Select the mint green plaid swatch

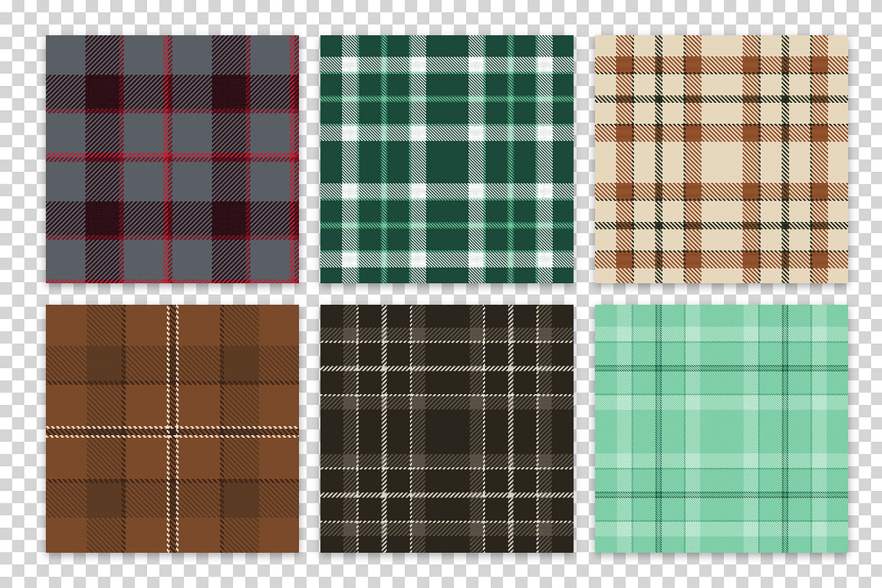721,429
